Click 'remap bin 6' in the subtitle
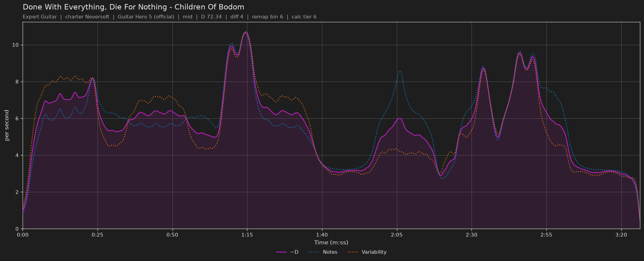 click(267, 17)
